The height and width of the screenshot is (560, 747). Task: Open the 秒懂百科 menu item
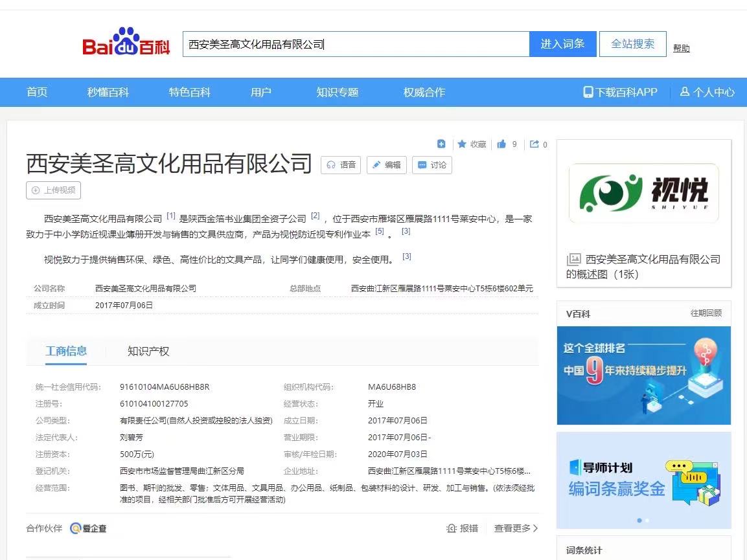[x=109, y=92]
